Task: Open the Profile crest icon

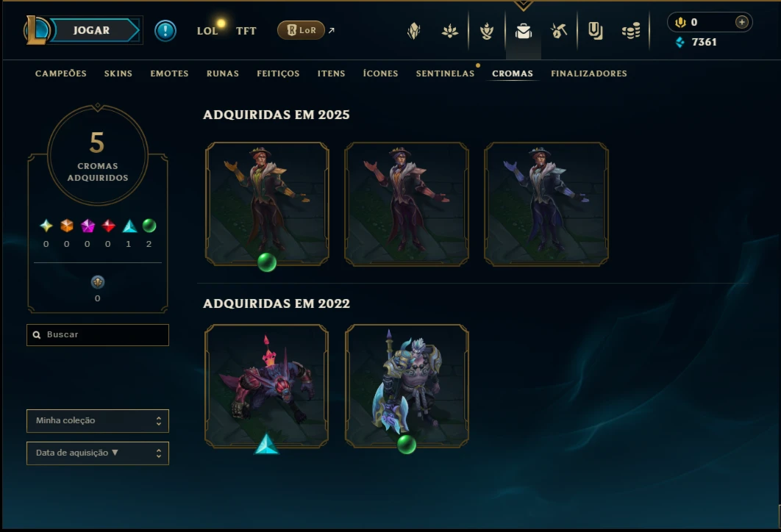Action: (414, 32)
